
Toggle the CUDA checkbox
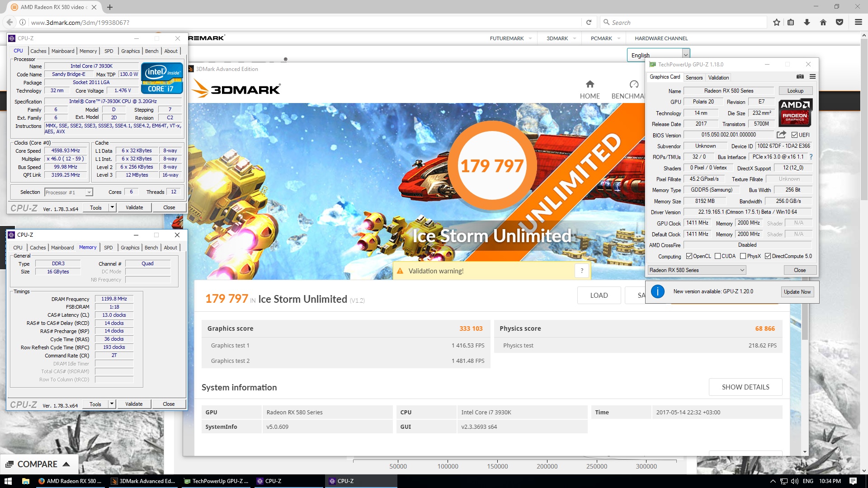pyautogui.click(x=717, y=256)
